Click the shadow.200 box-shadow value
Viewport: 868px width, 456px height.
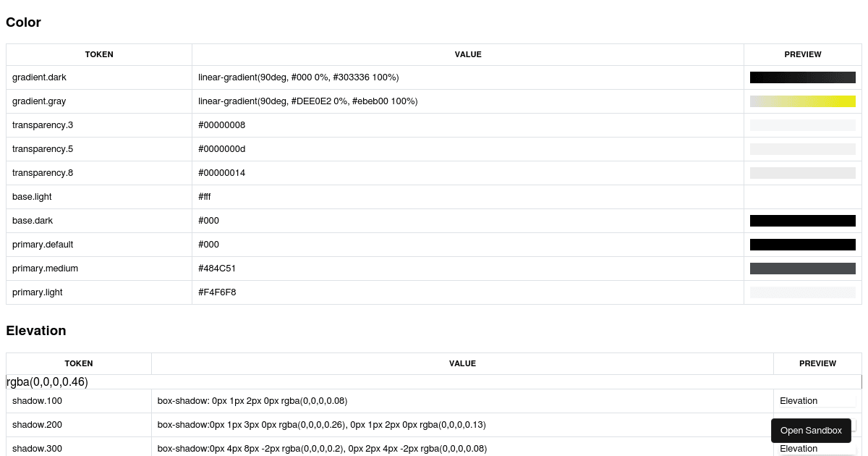tap(321, 425)
